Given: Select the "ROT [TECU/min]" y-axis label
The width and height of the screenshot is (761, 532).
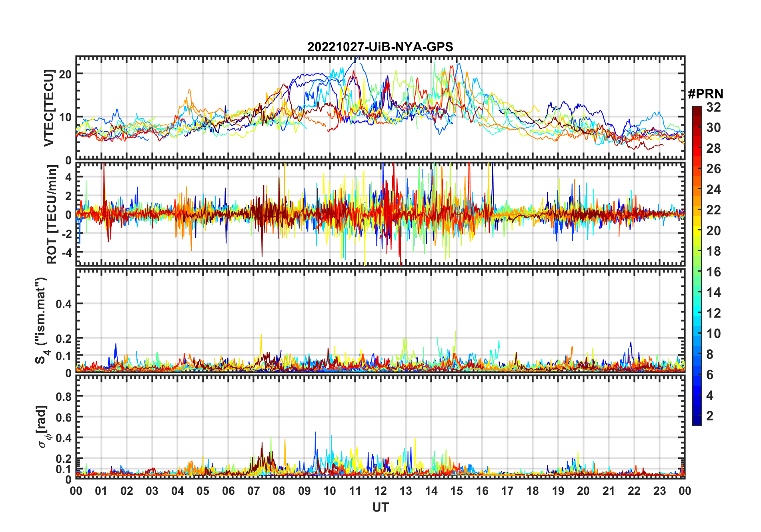Looking at the screenshot, I should [52, 214].
